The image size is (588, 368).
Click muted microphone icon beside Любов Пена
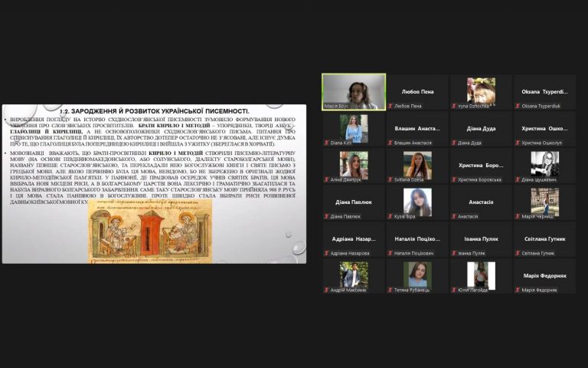pos(390,107)
